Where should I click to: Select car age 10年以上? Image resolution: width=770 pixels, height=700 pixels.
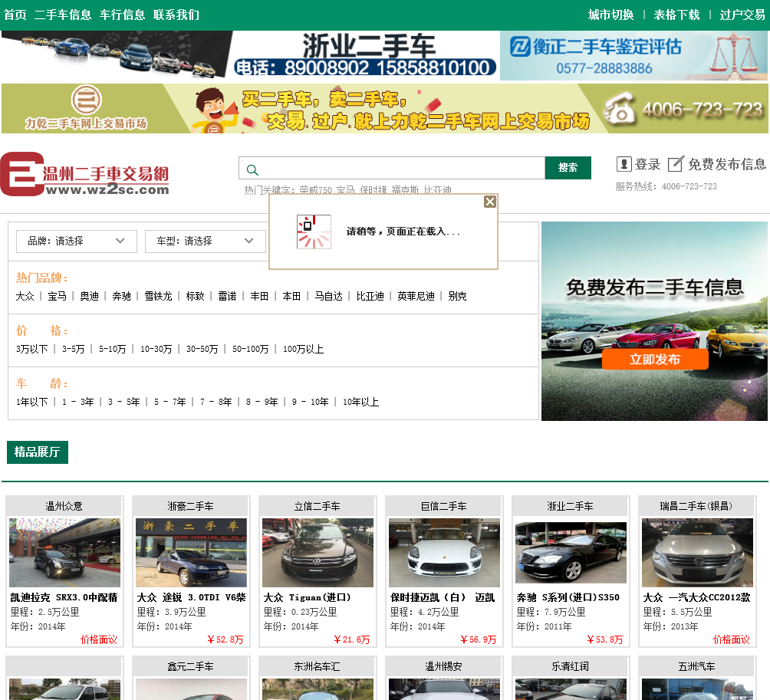[361, 402]
